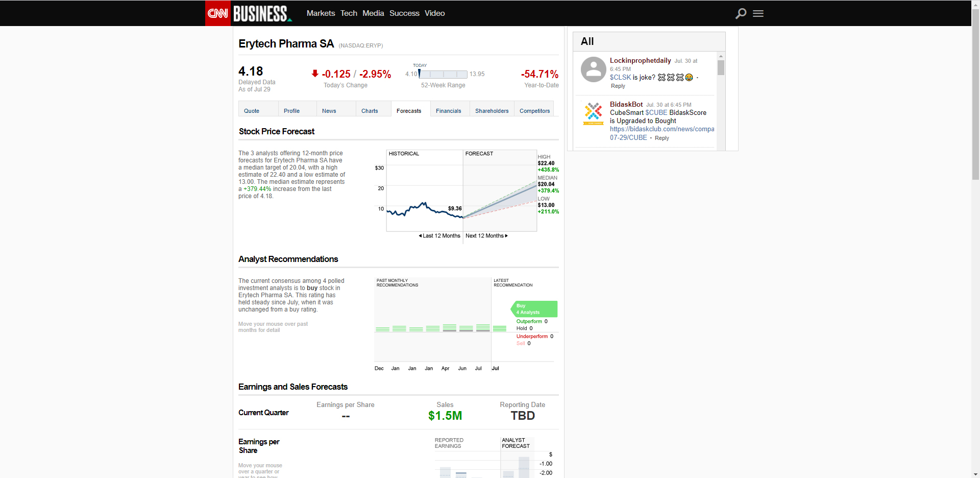The height and width of the screenshot is (478, 980).
Task: Click Lockinprophetdaily's avatar icon
Action: pyautogui.click(x=594, y=69)
